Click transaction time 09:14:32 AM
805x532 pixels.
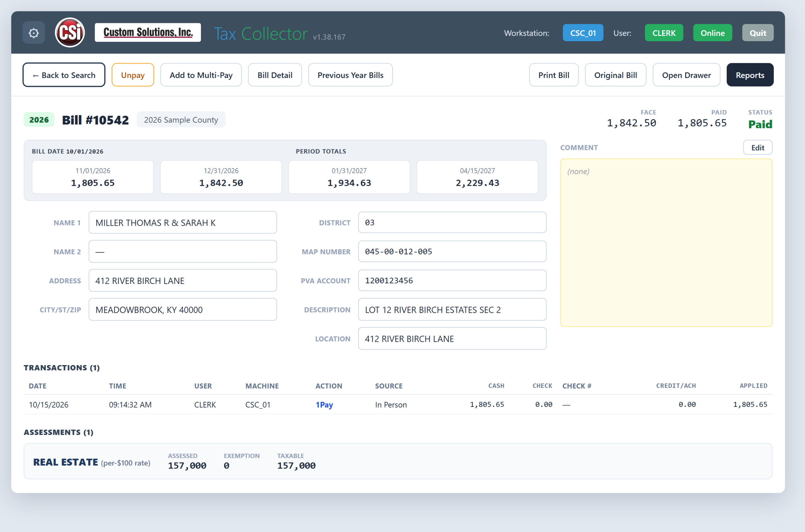[x=130, y=405]
